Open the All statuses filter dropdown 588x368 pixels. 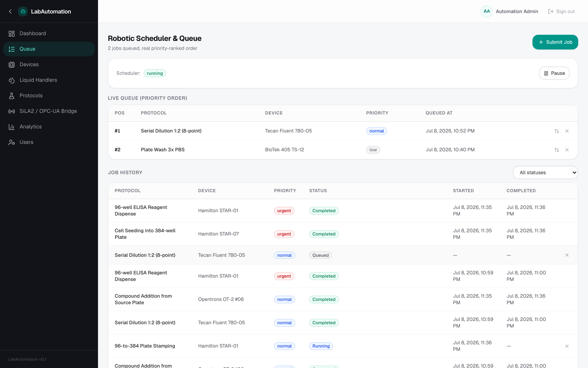click(x=545, y=173)
